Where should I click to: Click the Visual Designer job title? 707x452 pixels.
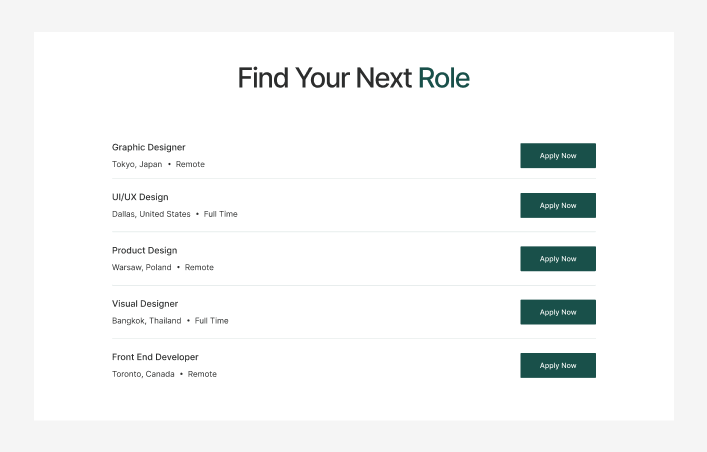click(x=145, y=303)
